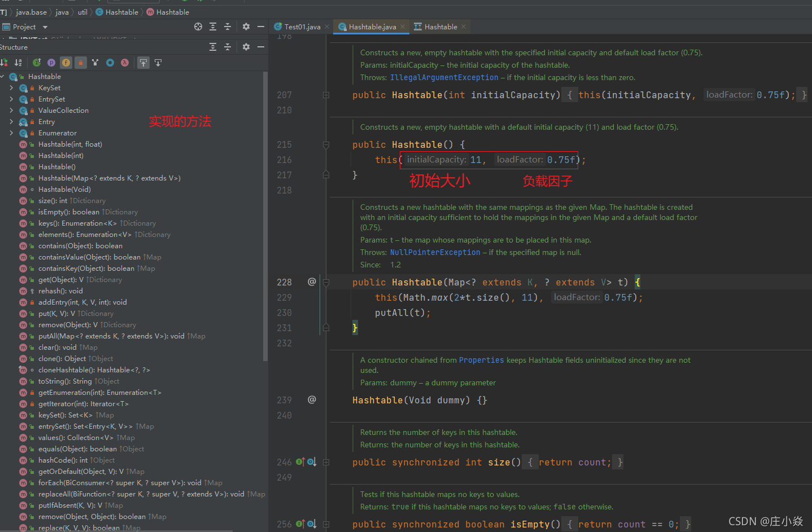The image size is (812, 532).
Task: Click the @ gutter icon at line 228
Action: [312, 282]
